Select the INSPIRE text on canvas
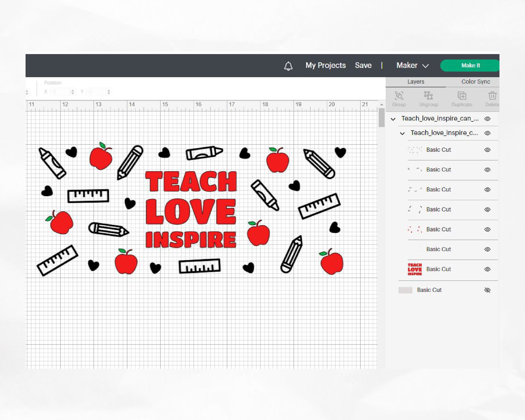This screenshot has height=420, width=525. [x=191, y=239]
